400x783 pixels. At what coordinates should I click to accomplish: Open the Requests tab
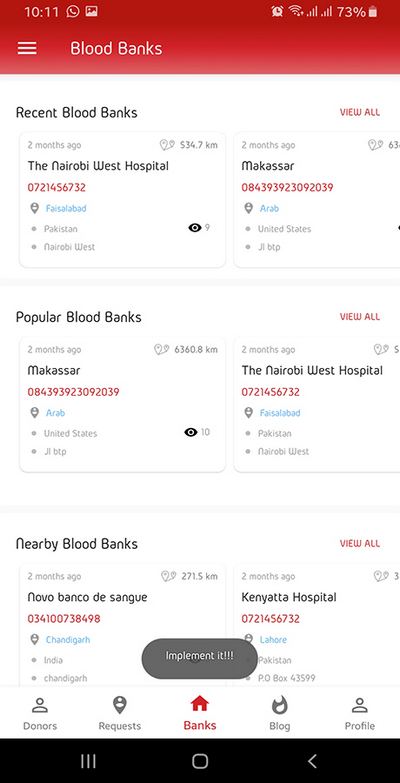pos(119,713)
